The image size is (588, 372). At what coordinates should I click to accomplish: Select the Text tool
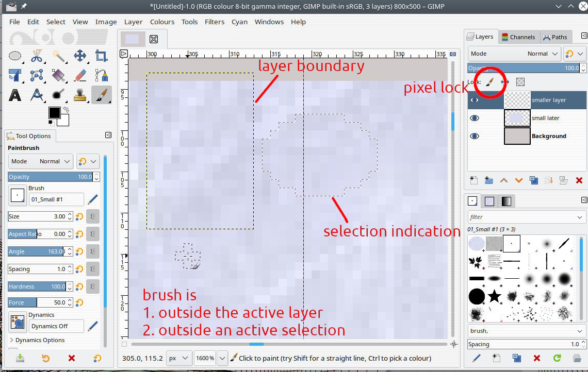coord(15,95)
